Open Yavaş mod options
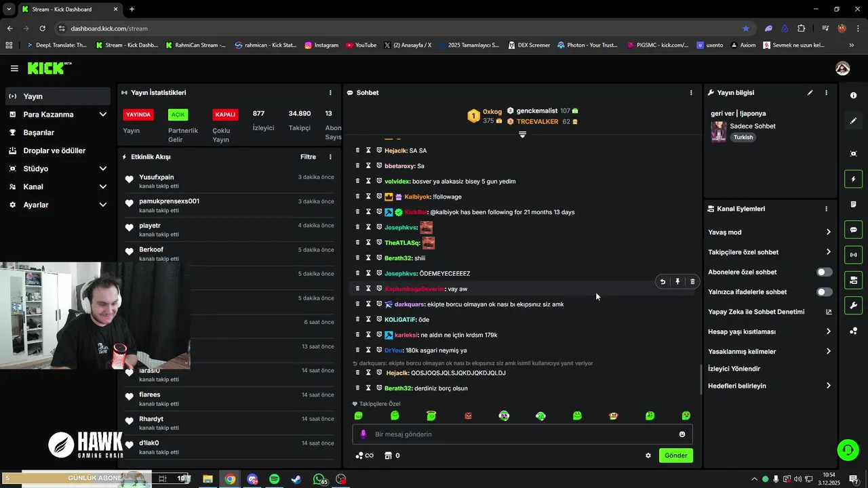 [x=770, y=232]
